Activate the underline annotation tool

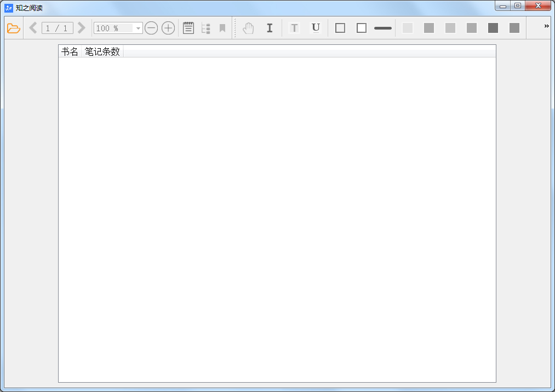[x=316, y=28]
